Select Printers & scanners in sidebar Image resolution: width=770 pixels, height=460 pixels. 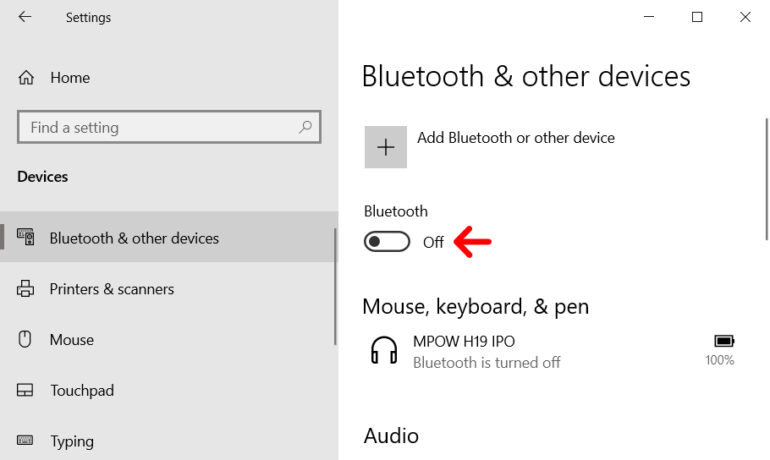pyautogui.click(x=112, y=289)
